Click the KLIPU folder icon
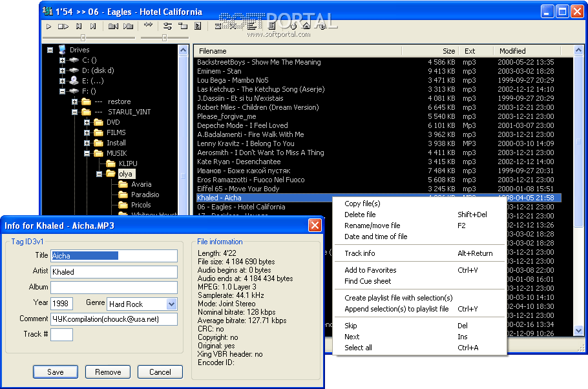The image size is (588, 389). coord(110,163)
